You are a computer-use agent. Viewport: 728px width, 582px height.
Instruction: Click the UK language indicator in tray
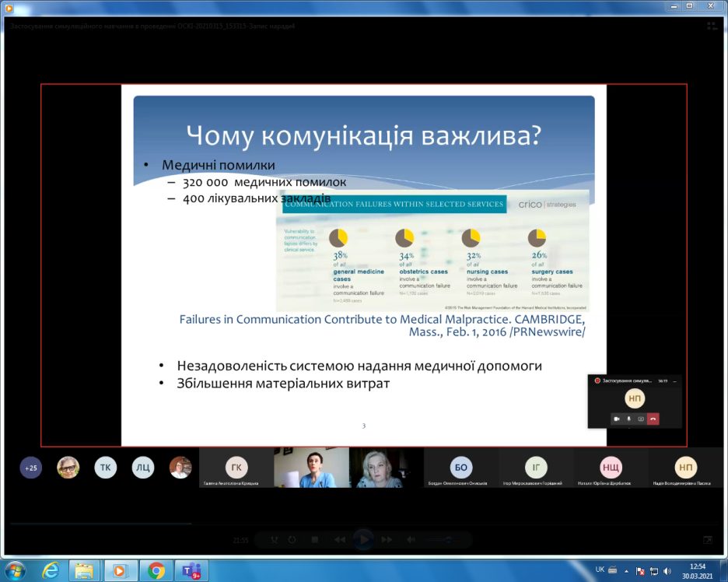click(599, 570)
